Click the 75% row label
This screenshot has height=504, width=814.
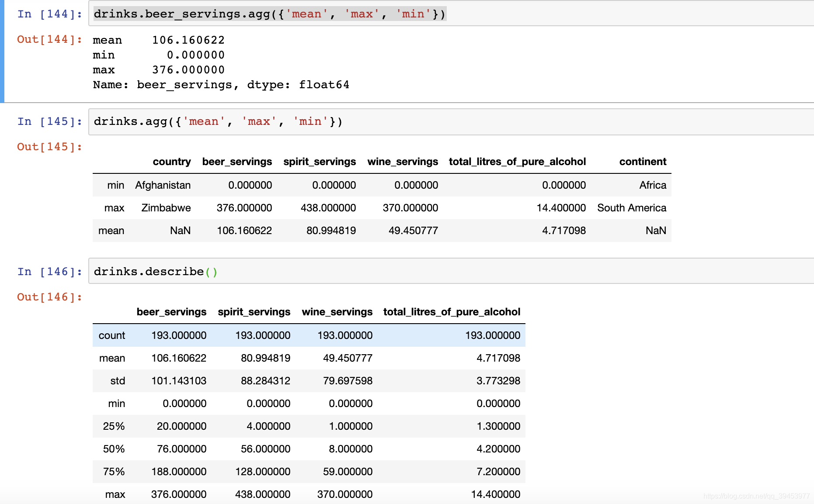pyautogui.click(x=114, y=472)
